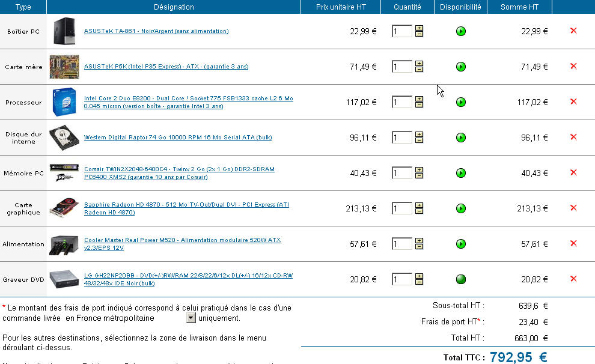This screenshot has height=364, width=595.
Task: Click the Prix unitaire HT column header
Action: coord(341,7)
